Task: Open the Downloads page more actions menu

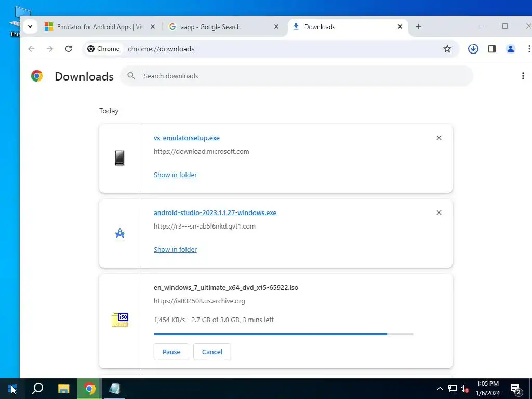Action: [x=523, y=76]
